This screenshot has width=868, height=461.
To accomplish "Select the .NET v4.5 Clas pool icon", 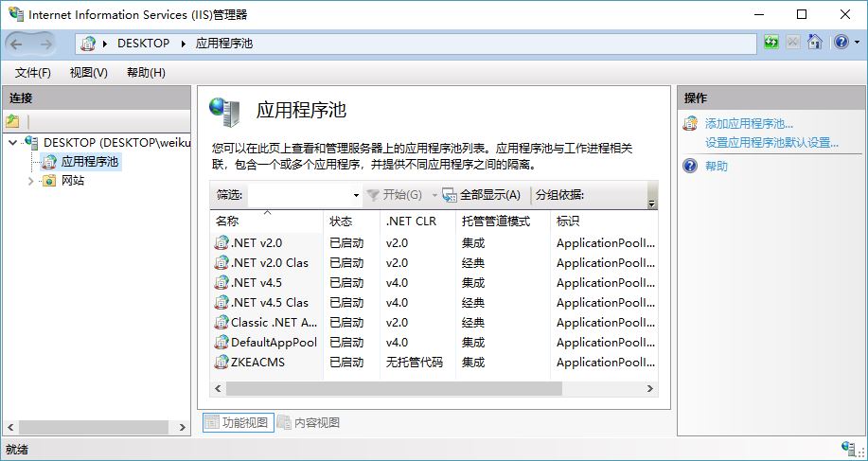I will pyautogui.click(x=221, y=302).
